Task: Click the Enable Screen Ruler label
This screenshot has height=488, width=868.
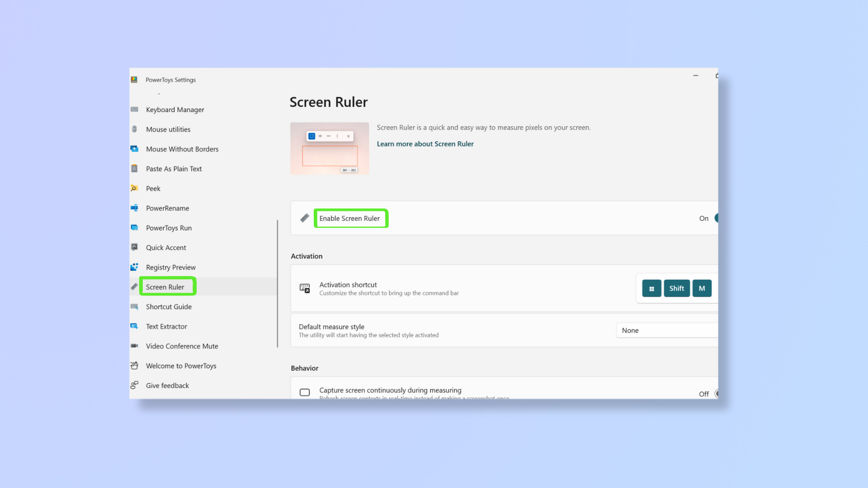Action: (349, 218)
